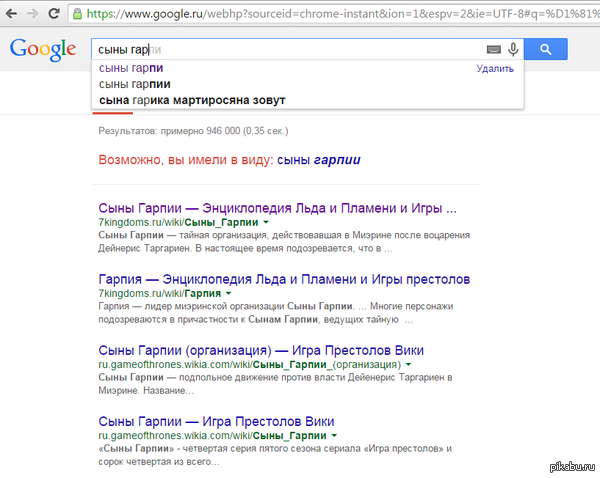Image resolution: width=600 pixels, height=478 pixels.
Task: Select suggestion "сына гарика мартиросяна зовут"
Action: pyautogui.click(x=192, y=100)
